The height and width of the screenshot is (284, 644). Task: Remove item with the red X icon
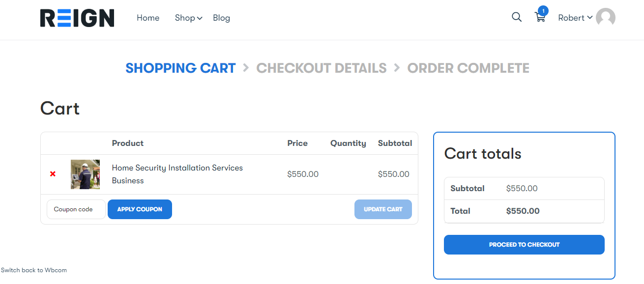point(53,174)
